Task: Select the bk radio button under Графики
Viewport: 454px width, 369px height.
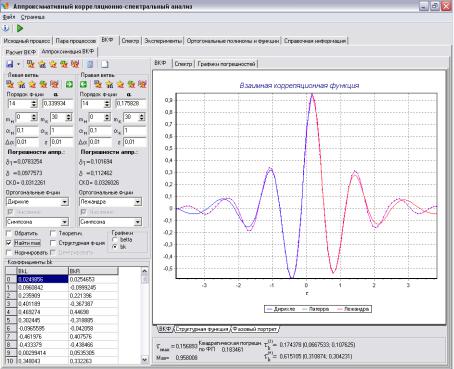Action: pyautogui.click(x=115, y=247)
